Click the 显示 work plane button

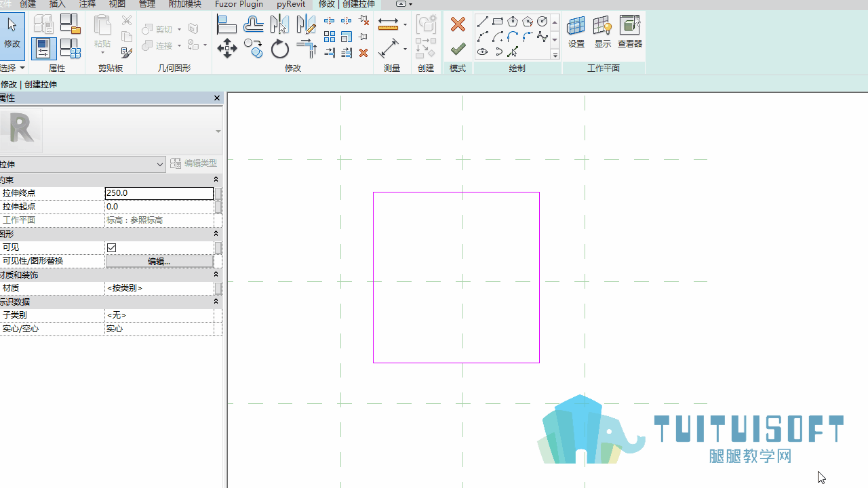(603, 33)
